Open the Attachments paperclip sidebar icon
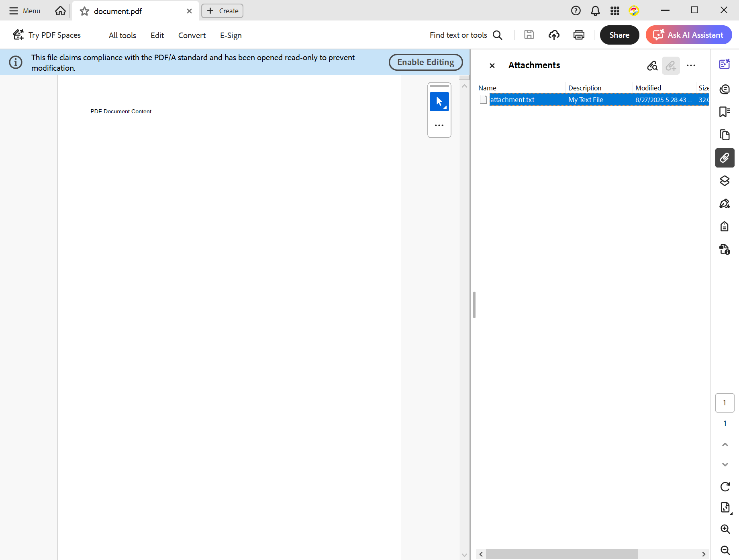 pyautogui.click(x=725, y=158)
